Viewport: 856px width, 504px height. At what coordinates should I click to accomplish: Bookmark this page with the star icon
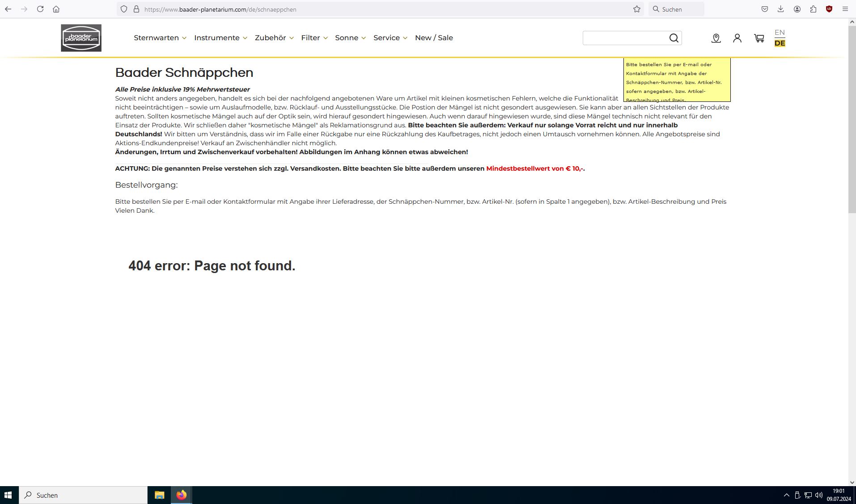[637, 9]
